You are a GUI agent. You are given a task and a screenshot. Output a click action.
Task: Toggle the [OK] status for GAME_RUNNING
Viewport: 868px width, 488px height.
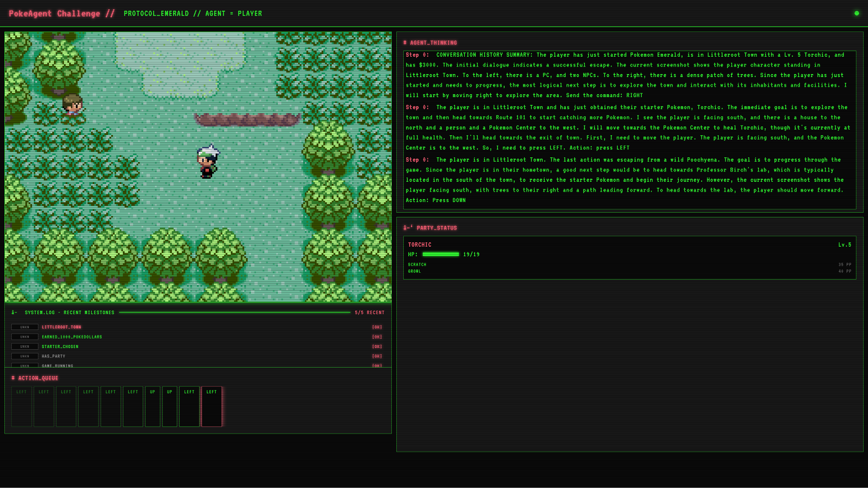coord(377,366)
